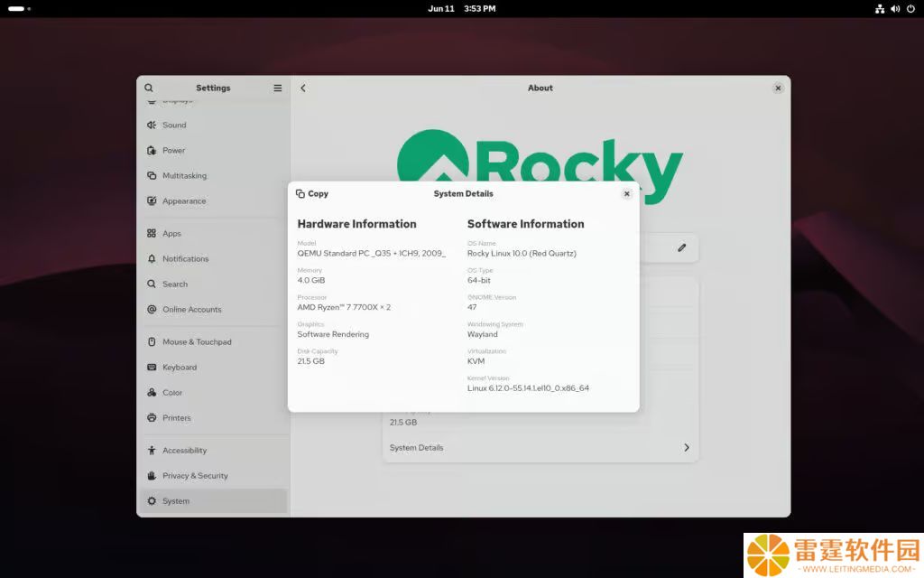Click the Wayland windowing system value
Screen dimensions: 924x578
coord(482,334)
